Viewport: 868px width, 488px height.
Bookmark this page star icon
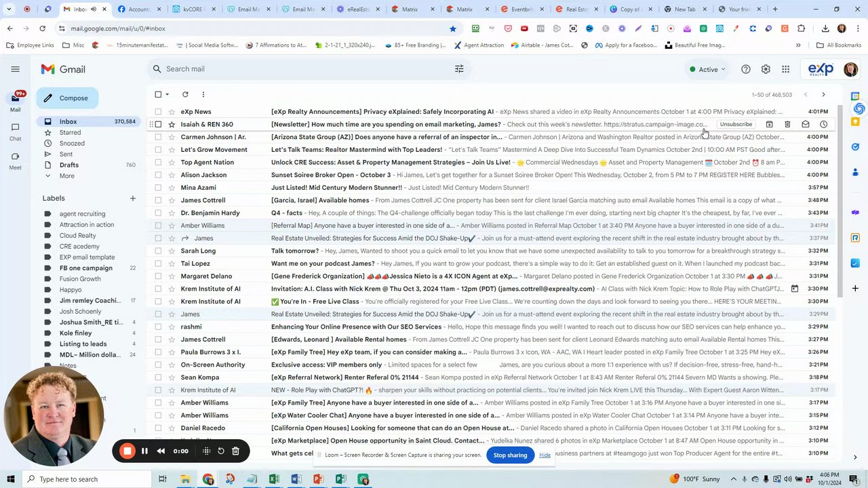[453, 28]
